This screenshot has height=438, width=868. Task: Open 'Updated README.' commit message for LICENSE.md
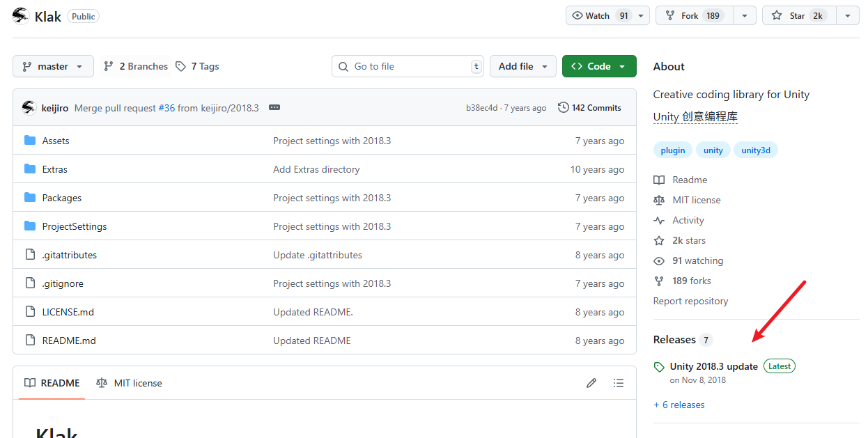313,312
